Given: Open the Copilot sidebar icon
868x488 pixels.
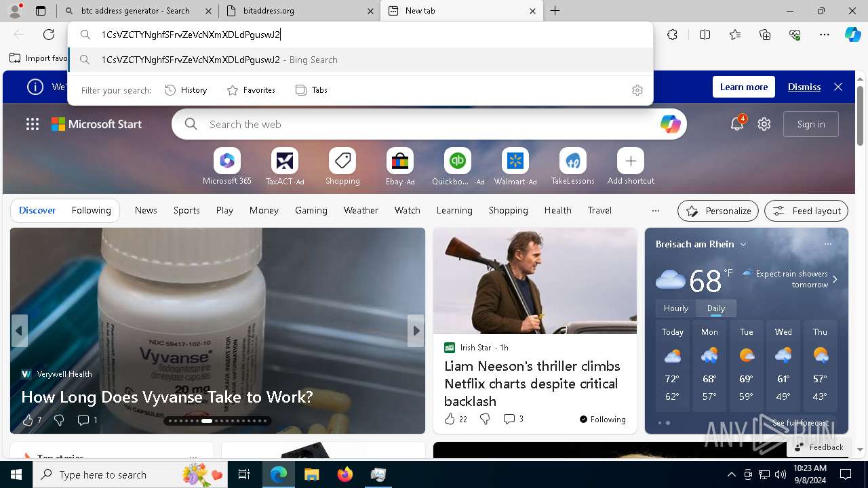Looking at the screenshot, I should click(x=852, y=35).
